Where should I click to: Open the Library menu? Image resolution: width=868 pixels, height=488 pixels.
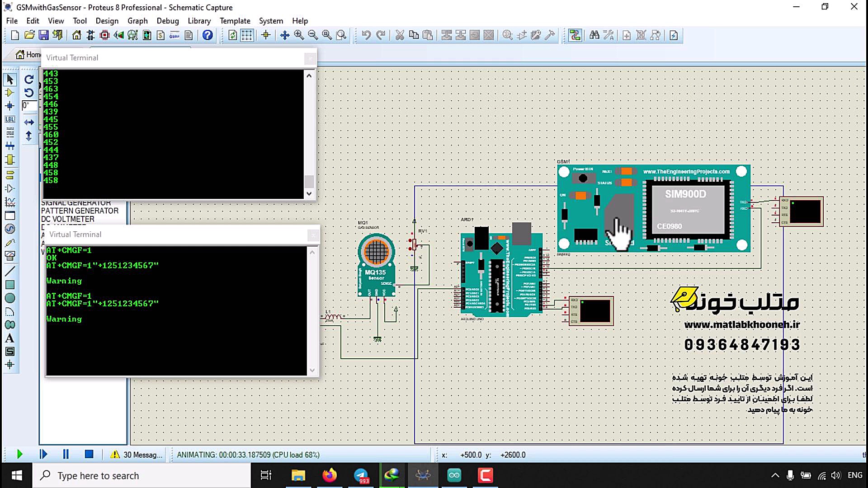coord(199,21)
